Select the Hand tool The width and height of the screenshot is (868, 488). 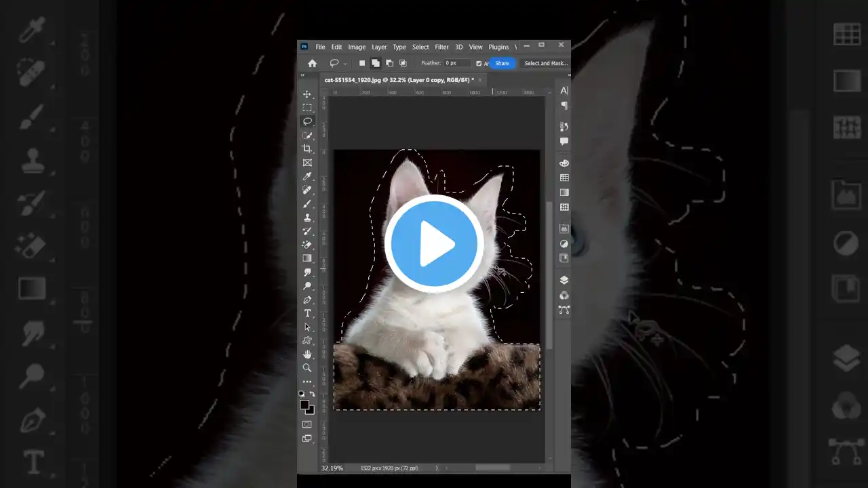(x=307, y=354)
